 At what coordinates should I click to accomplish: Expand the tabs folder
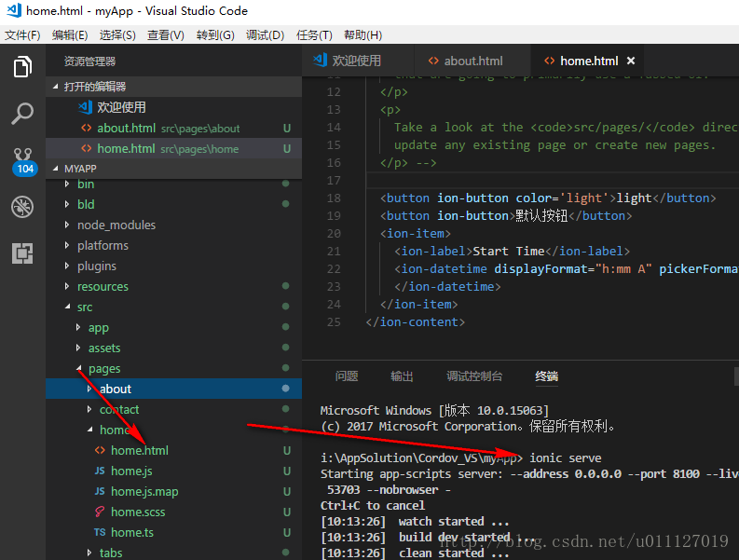[173, 552]
